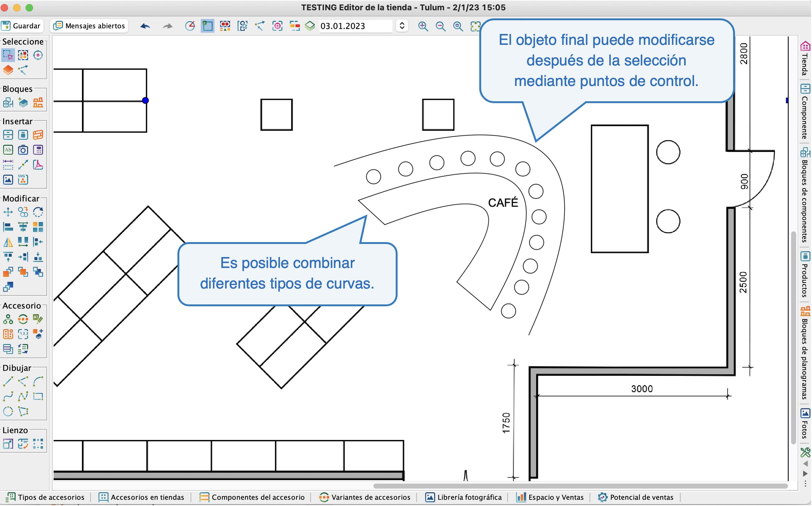This screenshot has width=812, height=506.
Task: Click the vertical scrollbar right of canvas
Action: 793,338
